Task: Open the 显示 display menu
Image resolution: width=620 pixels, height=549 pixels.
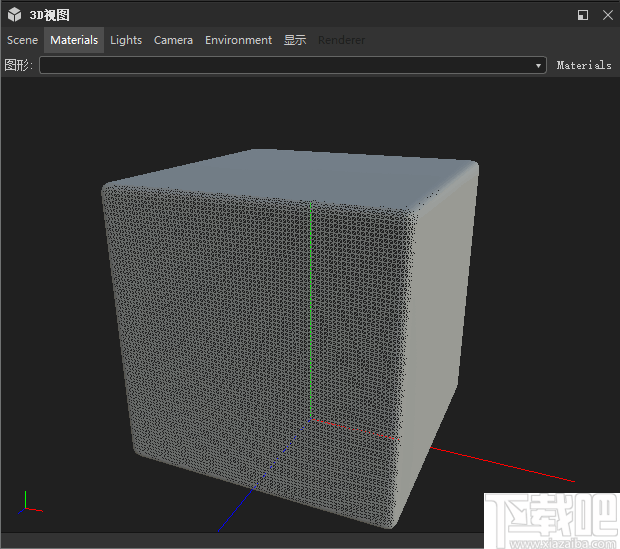Action: click(x=295, y=40)
